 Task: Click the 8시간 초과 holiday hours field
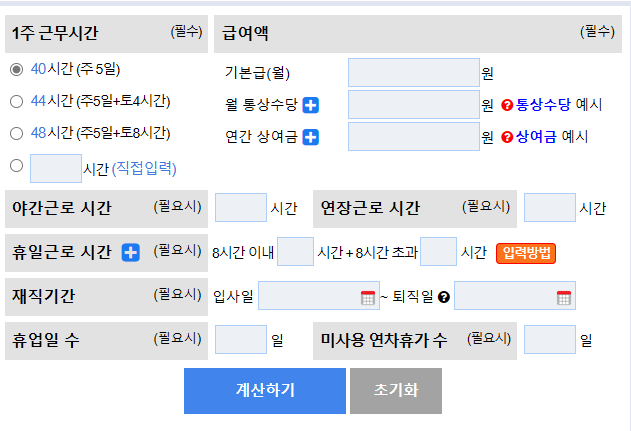(438, 252)
